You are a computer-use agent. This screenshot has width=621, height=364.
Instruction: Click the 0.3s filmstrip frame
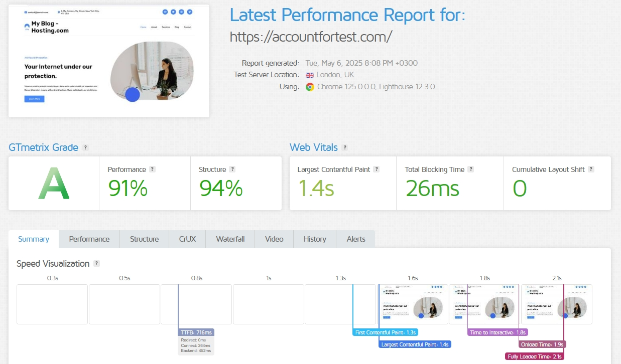click(52, 304)
